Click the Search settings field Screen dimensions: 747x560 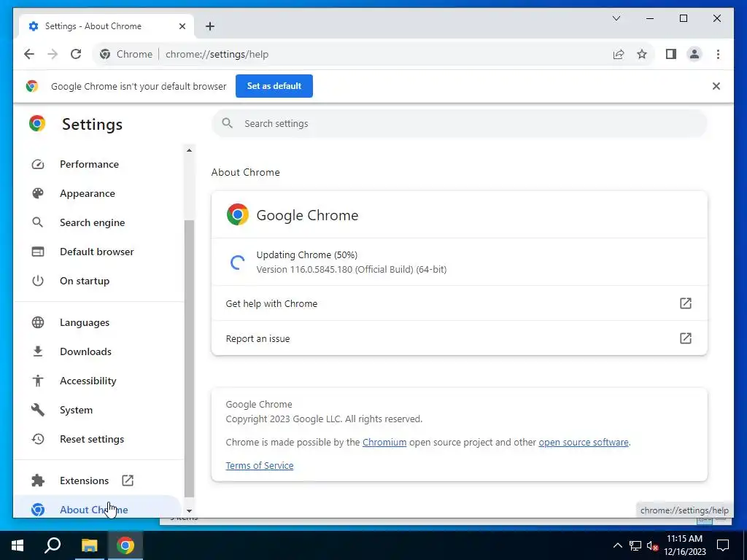coord(460,124)
